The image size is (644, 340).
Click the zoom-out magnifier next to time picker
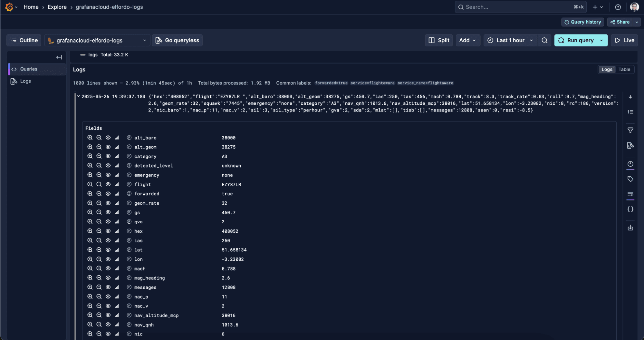pos(544,40)
